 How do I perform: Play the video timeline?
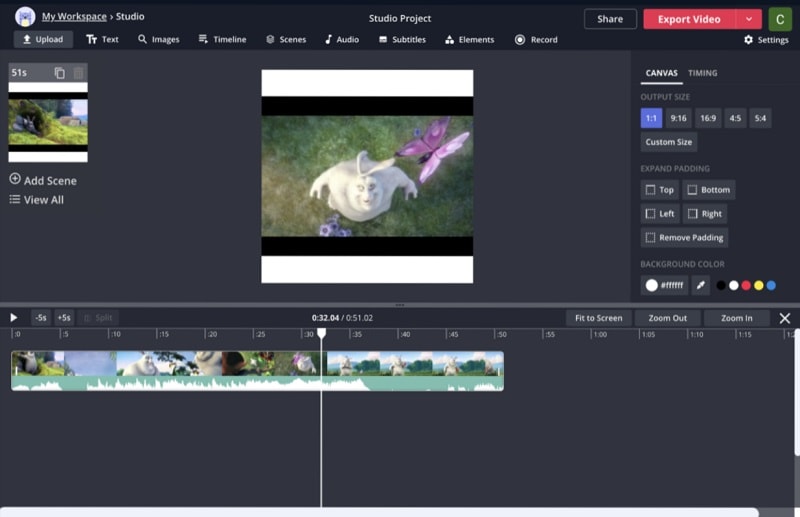(14, 317)
